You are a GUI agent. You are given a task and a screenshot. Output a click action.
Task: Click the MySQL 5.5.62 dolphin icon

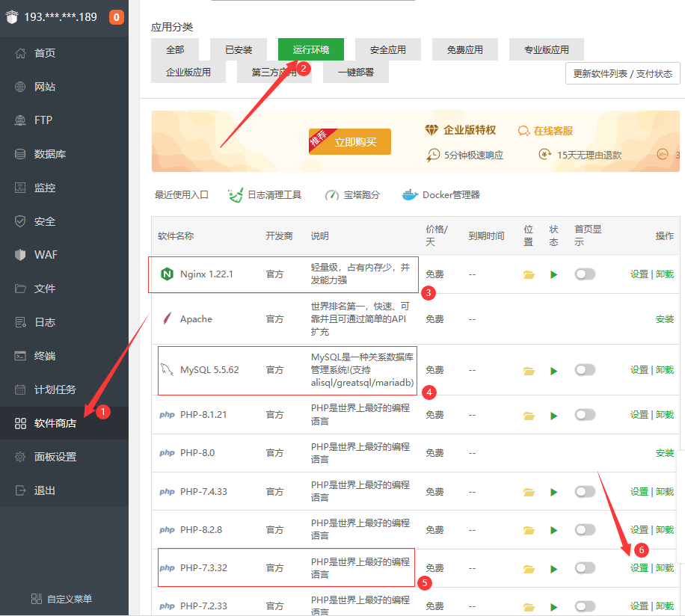coord(167,370)
